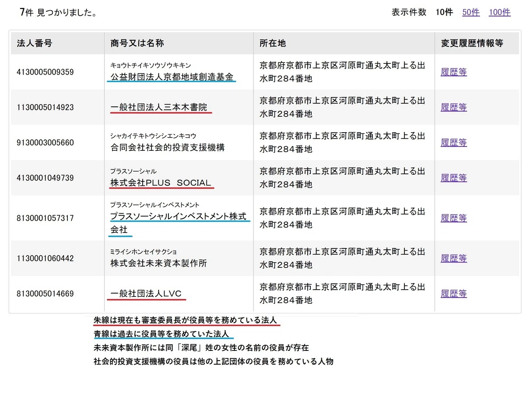The width and height of the screenshot is (532, 393).
Task: Click the furigana キョウトチイキソウゾウキキン
Action: pyautogui.click(x=151, y=65)
